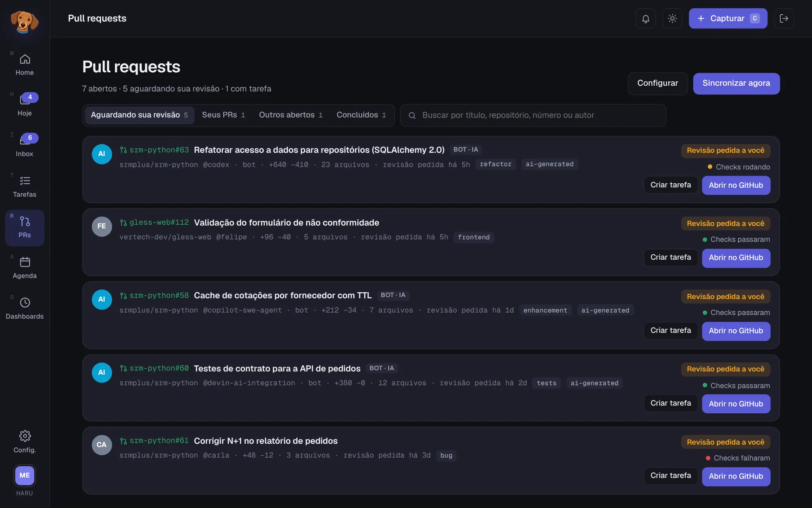Image resolution: width=812 pixels, height=508 pixels.
Task: Open title Testes de contrato para a API
Action: [x=277, y=369]
